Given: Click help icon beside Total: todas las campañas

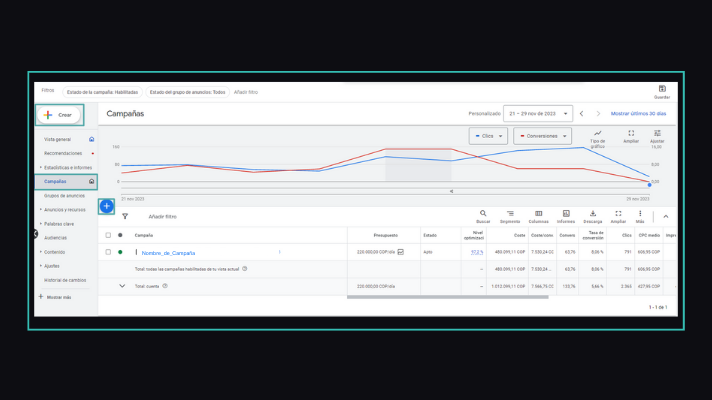Looking at the screenshot, I should coord(245,269).
